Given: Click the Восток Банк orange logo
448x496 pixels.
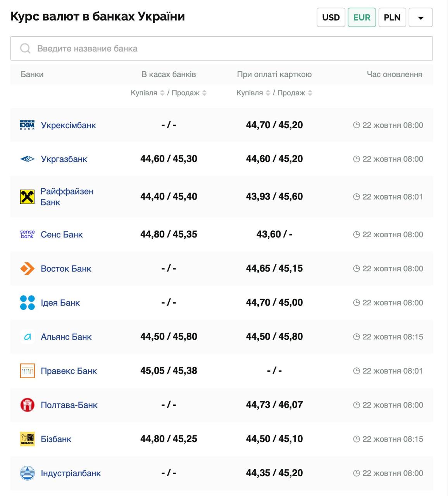Looking at the screenshot, I should (x=27, y=269).
